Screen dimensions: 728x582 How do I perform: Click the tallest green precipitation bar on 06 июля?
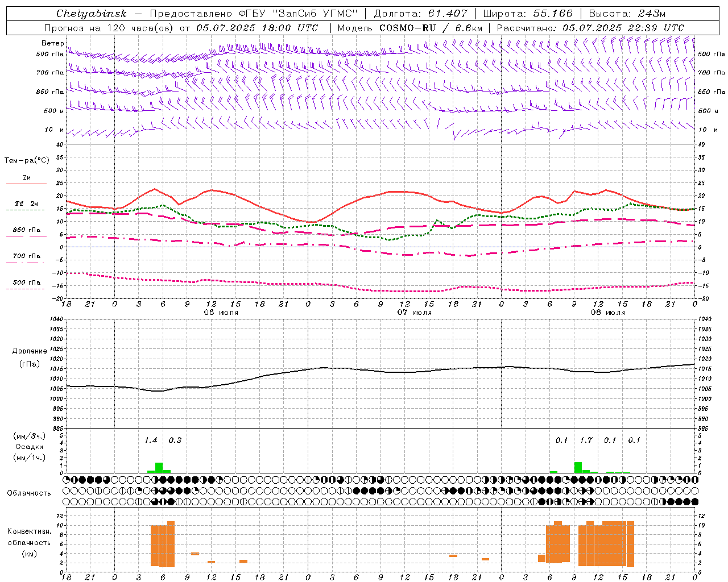click(x=159, y=468)
